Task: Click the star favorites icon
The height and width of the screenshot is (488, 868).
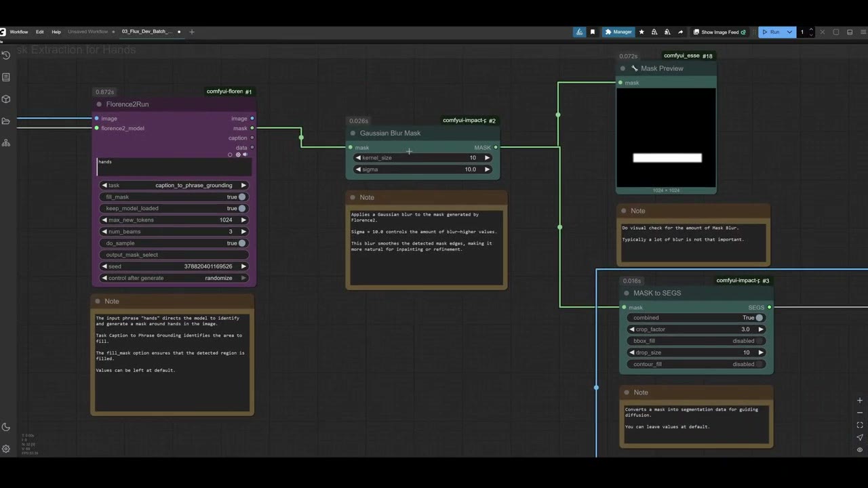Action: (642, 32)
